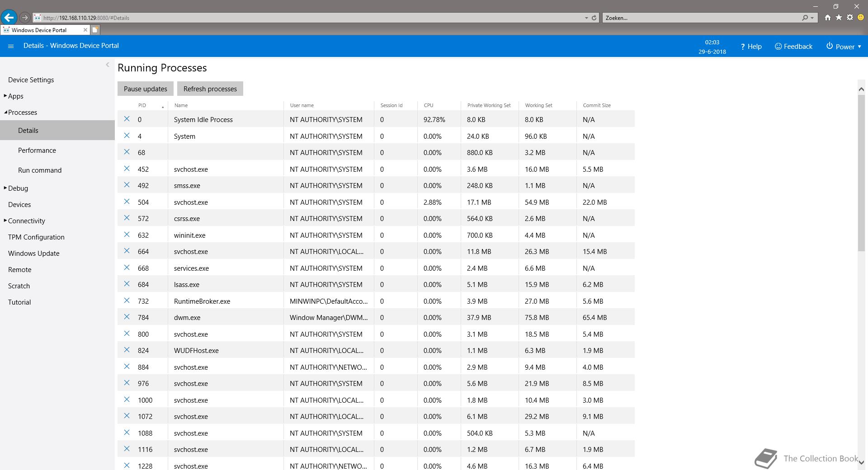The height and width of the screenshot is (470, 868).
Task: Open the address bar history dropdown
Action: 586,18
